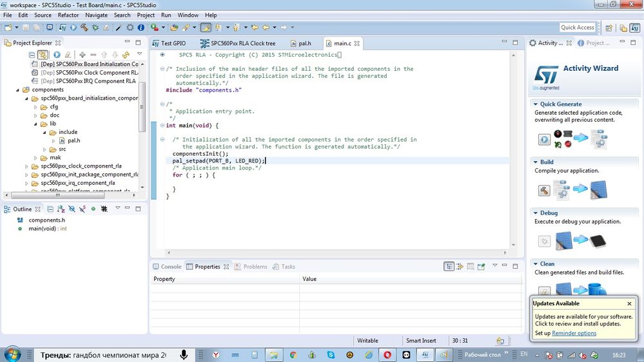
Task: Click the New wizard toolbar icon
Action: pos(8,28)
